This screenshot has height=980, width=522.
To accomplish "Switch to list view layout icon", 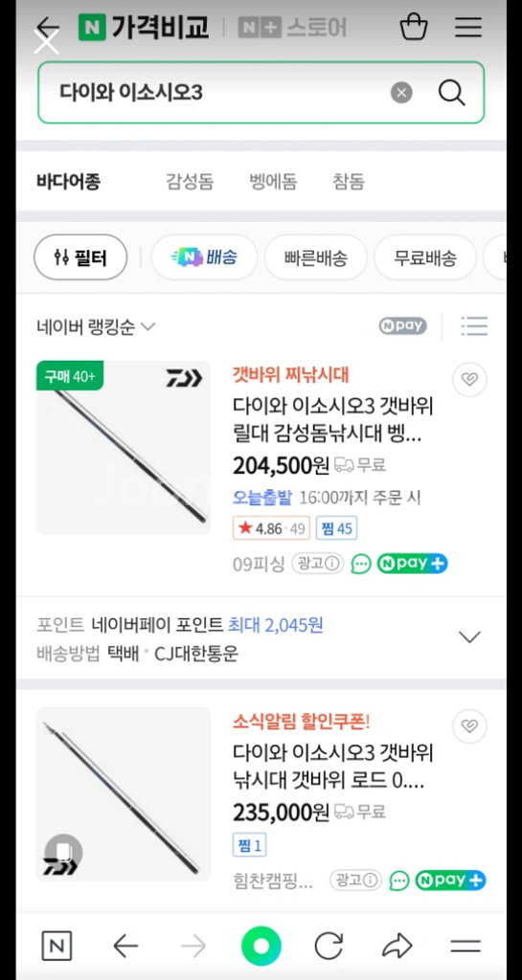I will pyautogui.click(x=474, y=326).
